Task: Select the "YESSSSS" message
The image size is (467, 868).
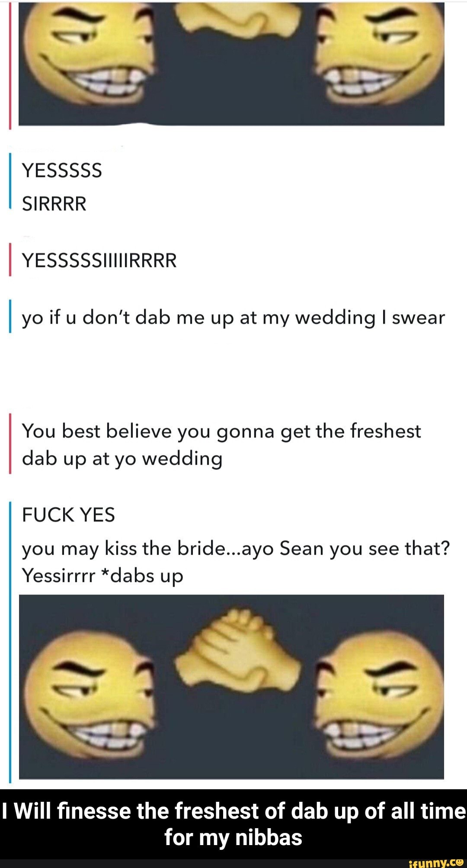Action: click(x=62, y=170)
